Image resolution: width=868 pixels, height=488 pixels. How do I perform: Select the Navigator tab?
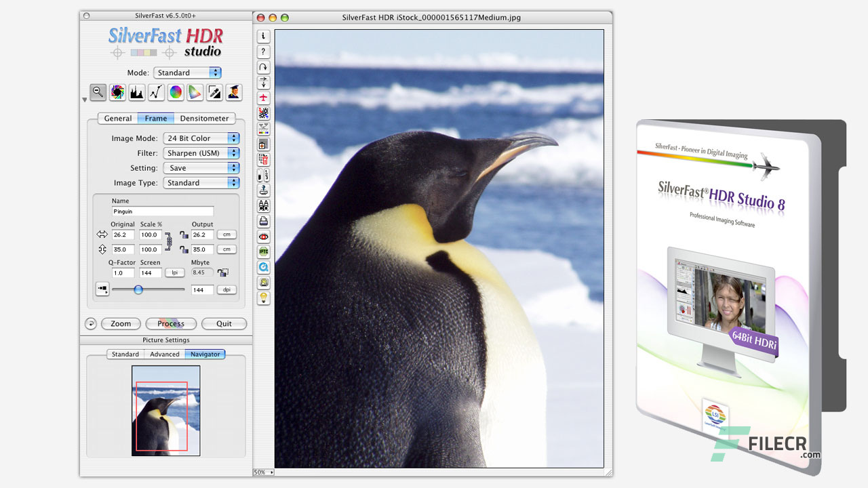coord(205,354)
